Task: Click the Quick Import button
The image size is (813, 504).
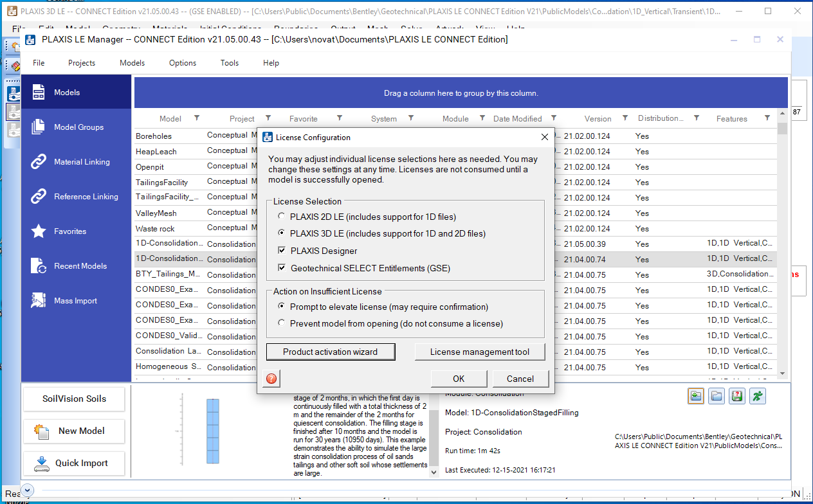Action: click(74, 463)
